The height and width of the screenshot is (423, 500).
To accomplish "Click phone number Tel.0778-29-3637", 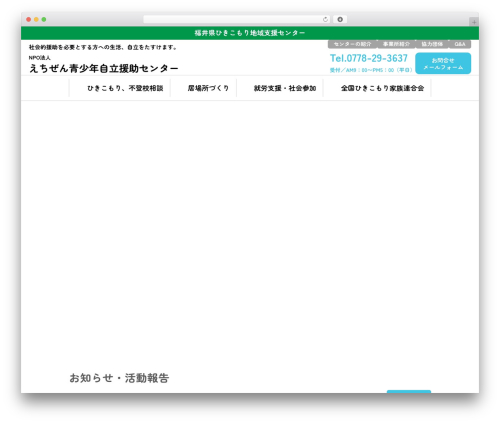I will pos(369,58).
